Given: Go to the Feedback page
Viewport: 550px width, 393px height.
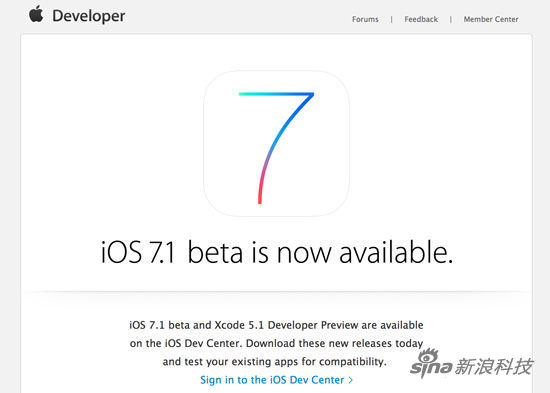Looking at the screenshot, I should tap(421, 19).
